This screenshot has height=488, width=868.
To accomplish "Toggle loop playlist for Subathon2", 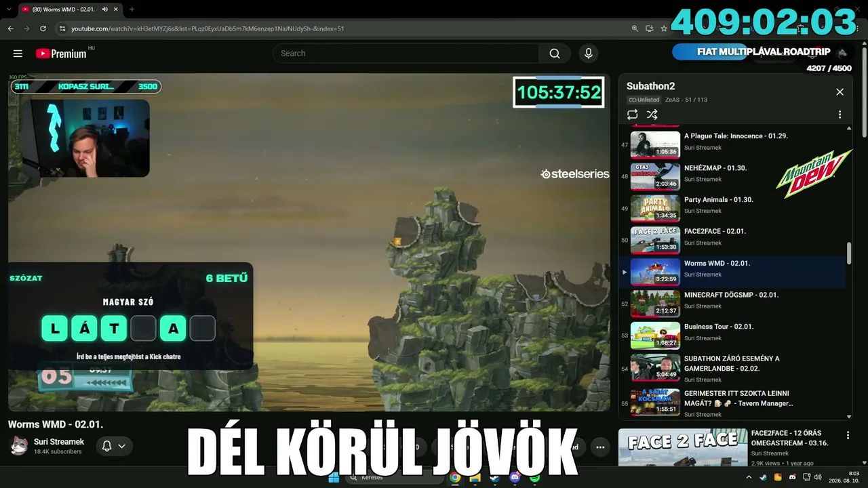I will [x=633, y=115].
